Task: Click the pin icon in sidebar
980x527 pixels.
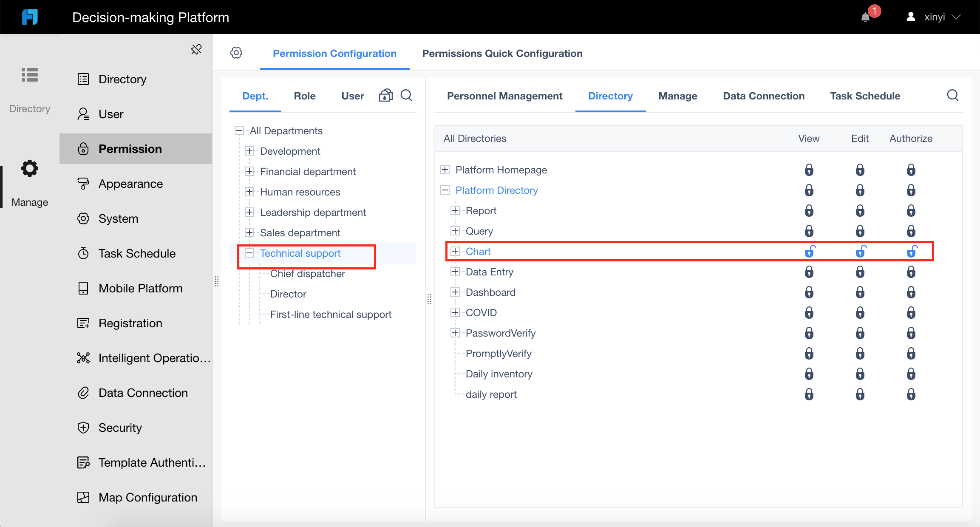Action: [196, 49]
